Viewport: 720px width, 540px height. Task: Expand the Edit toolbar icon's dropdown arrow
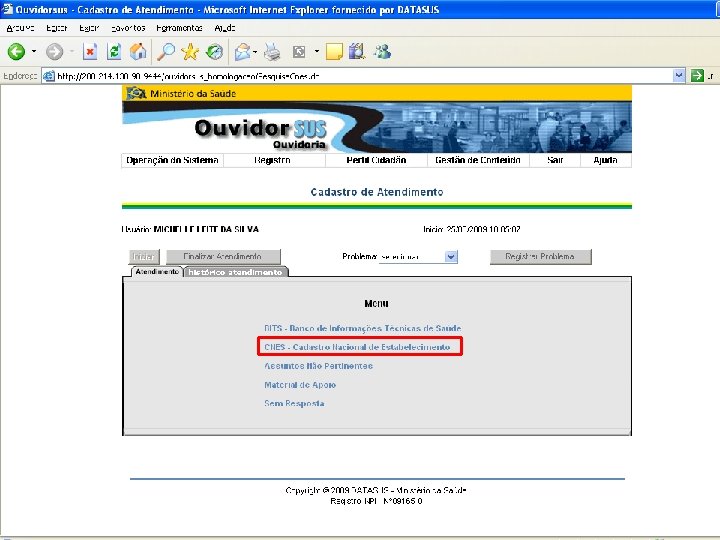click(x=317, y=51)
